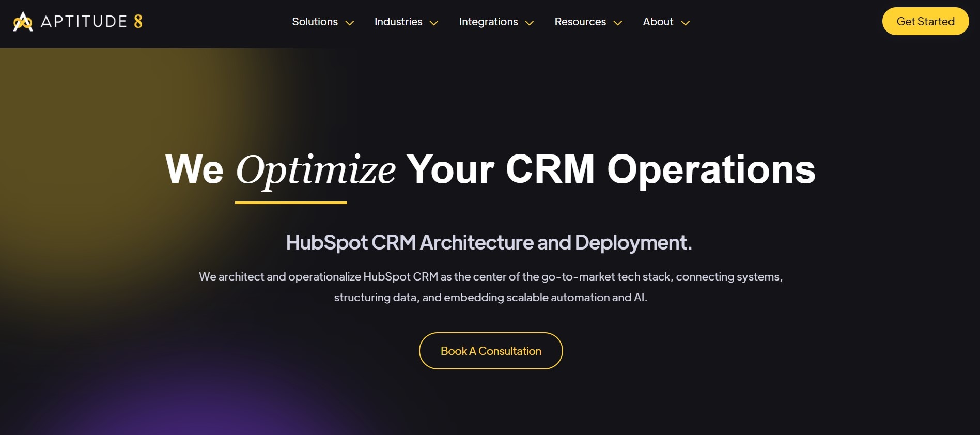The height and width of the screenshot is (435, 980).
Task: Open the About menu
Action: click(x=658, y=22)
